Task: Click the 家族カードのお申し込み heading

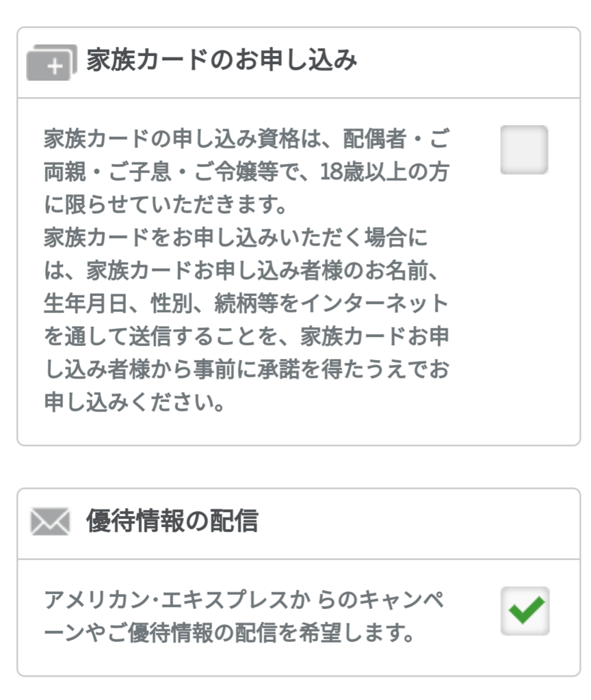Action: click(x=222, y=61)
